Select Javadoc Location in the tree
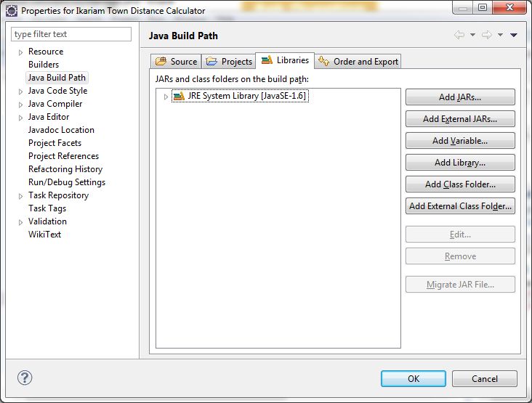 [x=61, y=130]
